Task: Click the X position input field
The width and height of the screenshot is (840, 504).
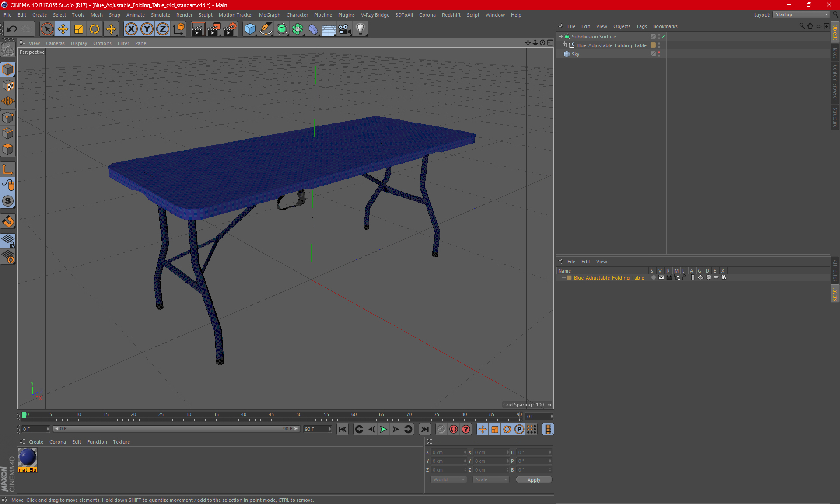Action: tap(448, 452)
